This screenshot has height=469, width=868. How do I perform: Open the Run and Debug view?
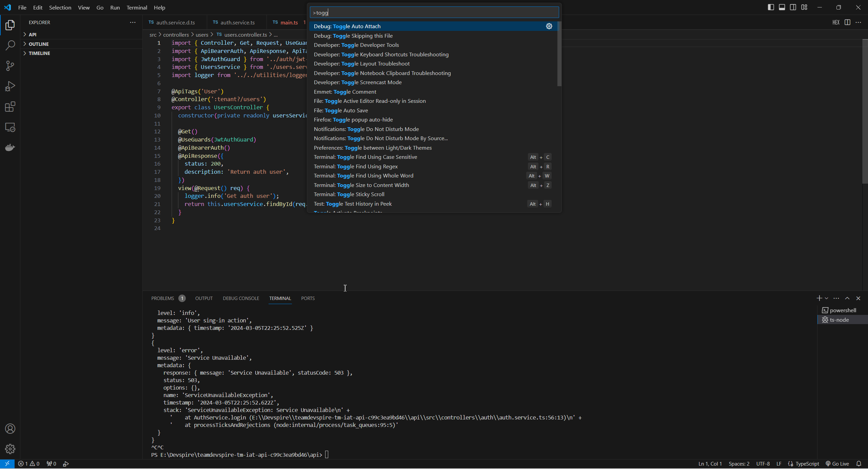point(10,86)
